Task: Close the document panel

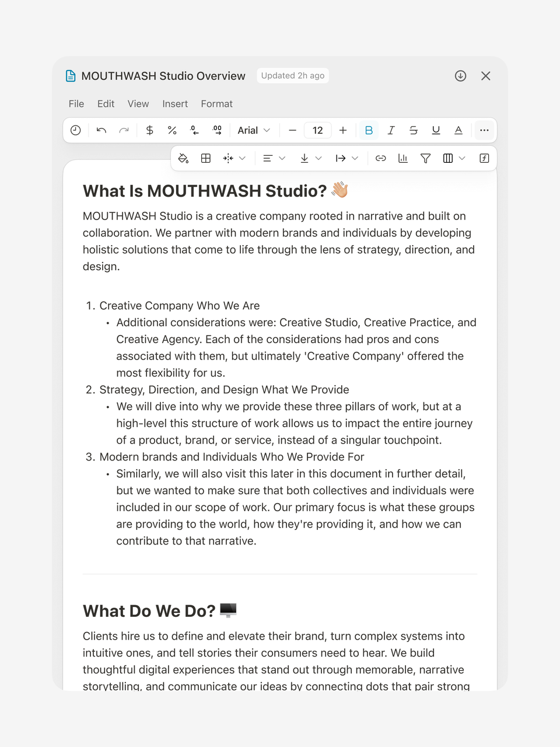Action: [x=486, y=76]
